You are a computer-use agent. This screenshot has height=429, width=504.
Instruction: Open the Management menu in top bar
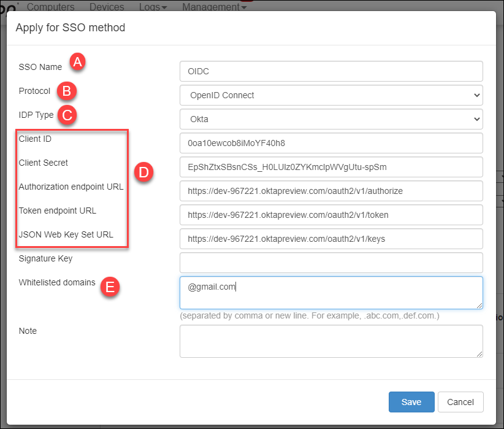tap(214, 6)
